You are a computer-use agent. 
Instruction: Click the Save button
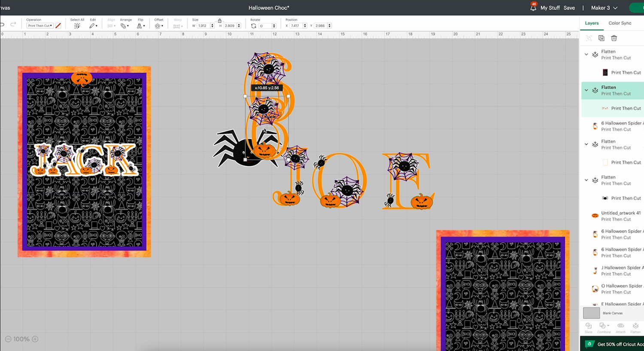pos(569,8)
